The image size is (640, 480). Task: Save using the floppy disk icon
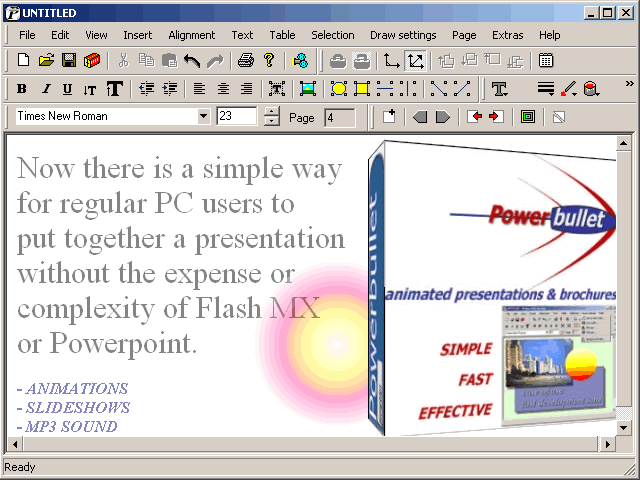69,60
